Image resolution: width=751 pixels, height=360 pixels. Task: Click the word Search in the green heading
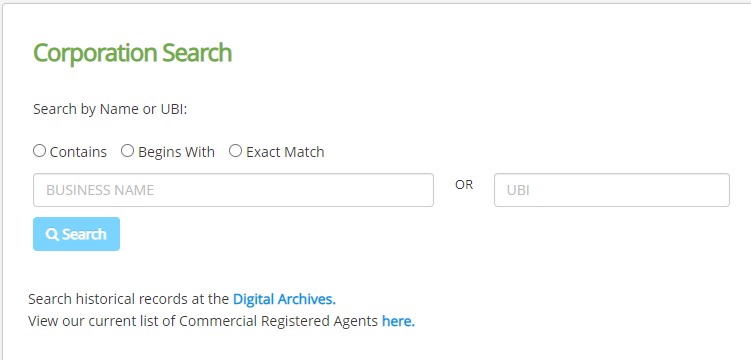(x=197, y=53)
